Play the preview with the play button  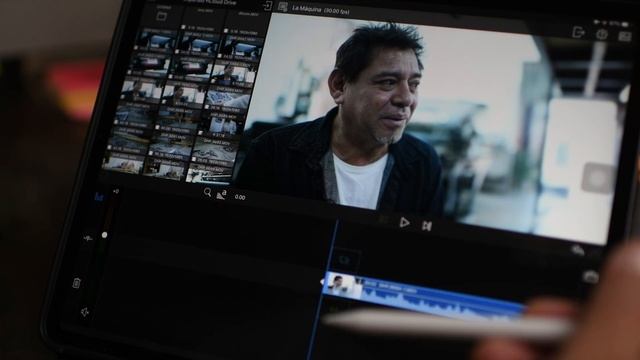(x=404, y=222)
